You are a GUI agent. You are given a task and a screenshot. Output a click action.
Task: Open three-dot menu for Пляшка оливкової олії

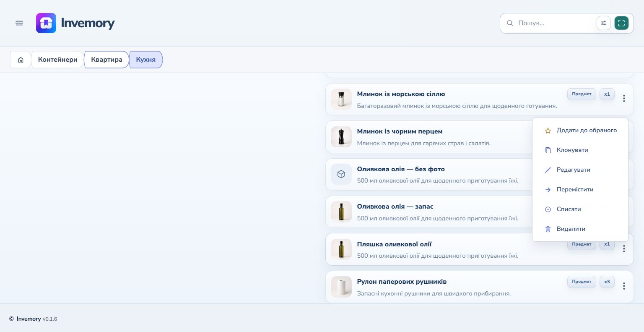click(624, 248)
